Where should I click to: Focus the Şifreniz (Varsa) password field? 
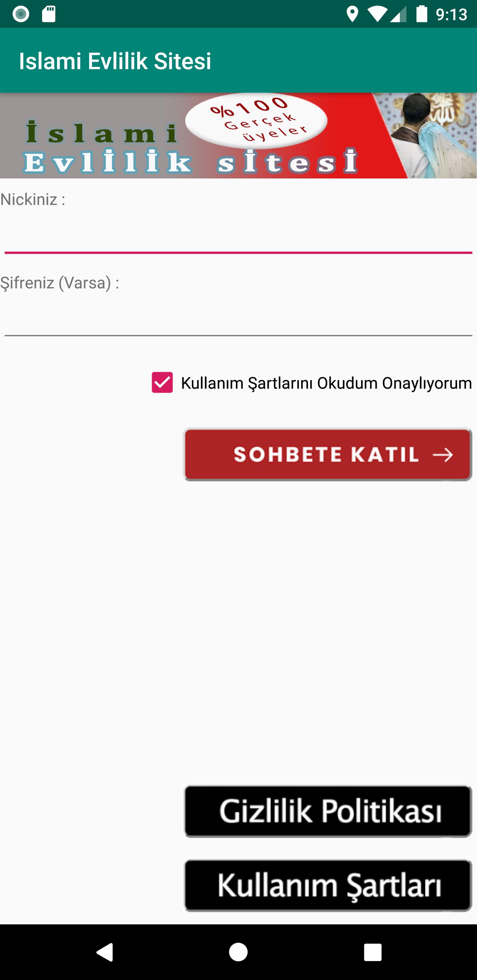[x=238, y=319]
